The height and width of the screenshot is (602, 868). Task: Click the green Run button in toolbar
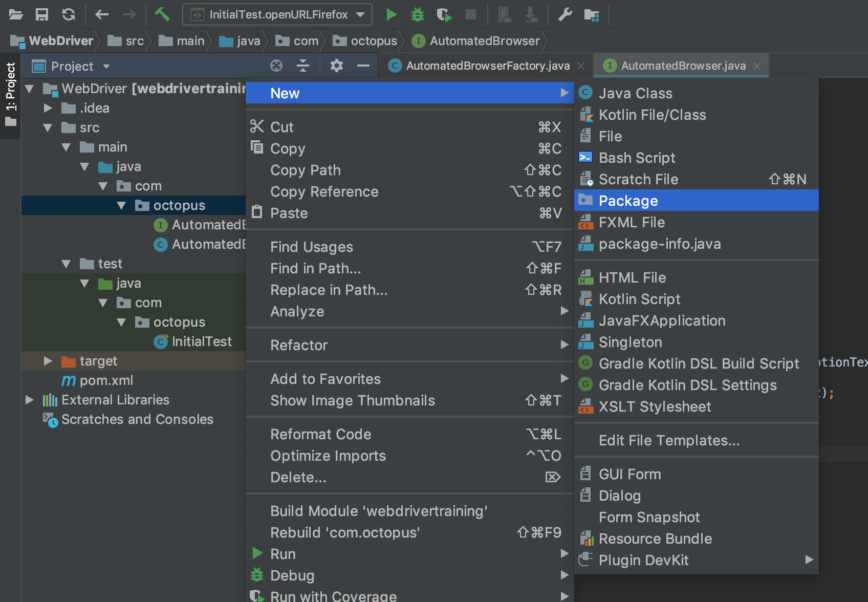[392, 14]
